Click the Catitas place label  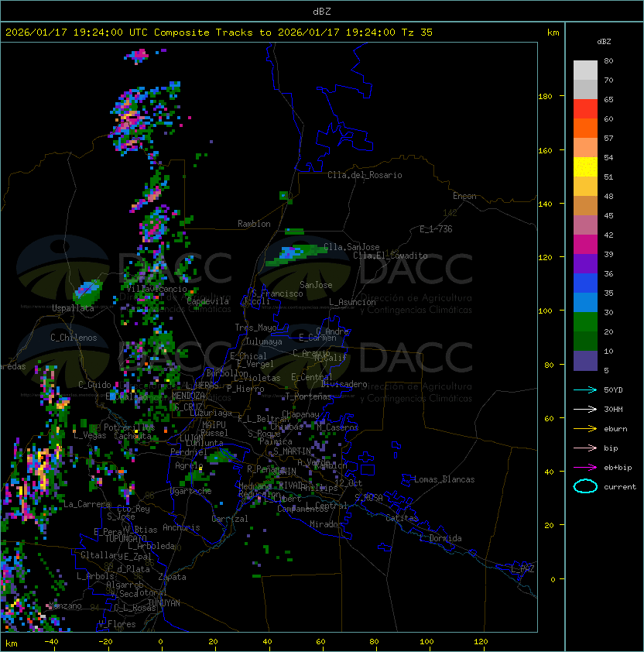[402, 518]
